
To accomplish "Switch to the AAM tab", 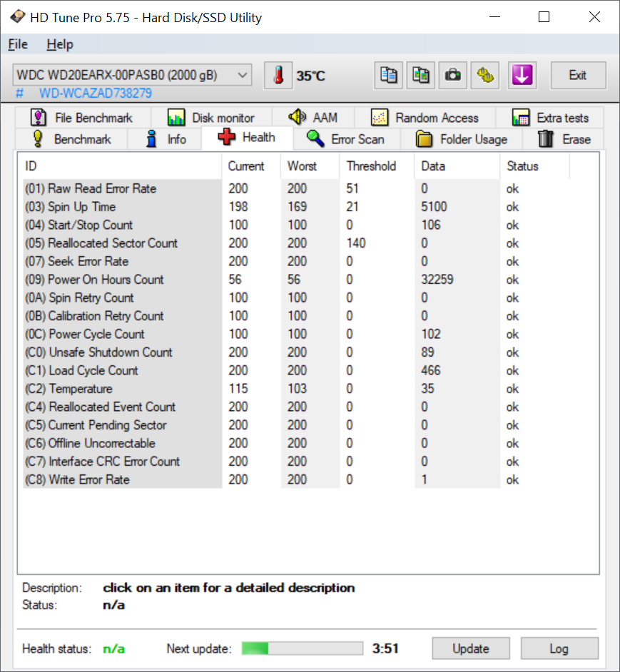I will pos(313,118).
